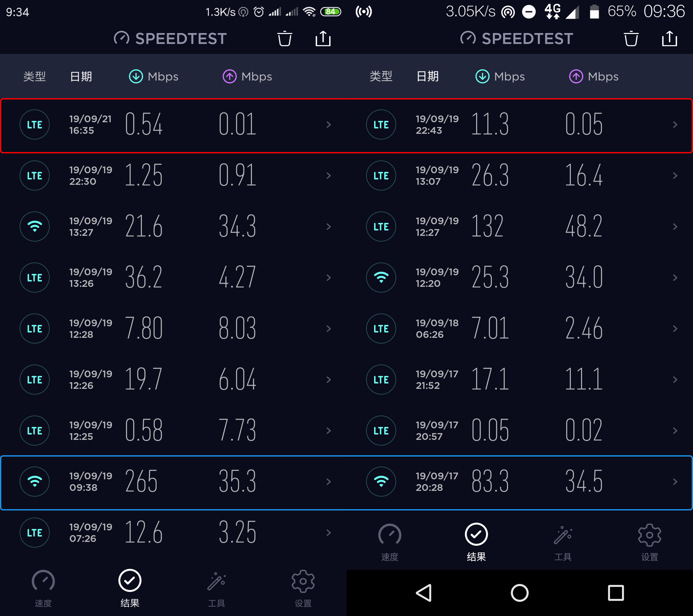The width and height of the screenshot is (693, 616).
Task: Select LTE icon for 19/09/19 22:30 test
Action: click(35, 175)
